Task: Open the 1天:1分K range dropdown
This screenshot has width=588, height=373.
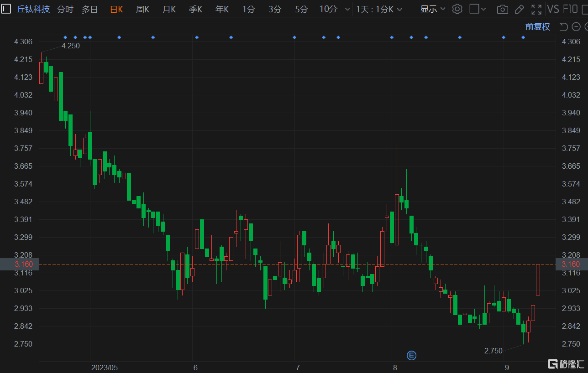Action: coord(379,9)
